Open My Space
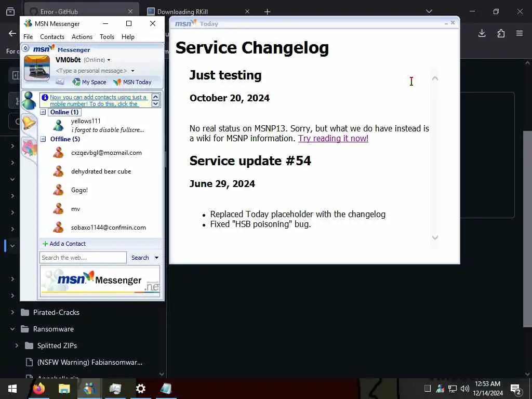The width and height of the screenshot is (532, 399). [x=89, y=82]
